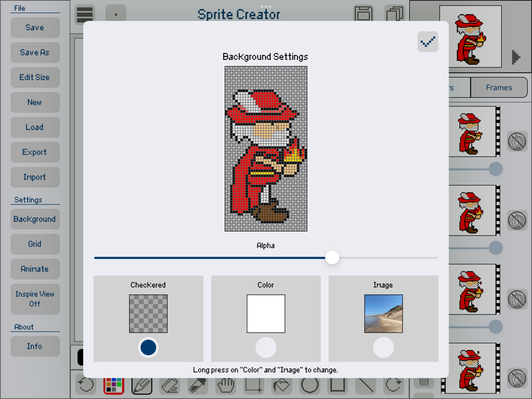Viewport: 532px width, 399px height.
Task: Select the eyedropper tool
Action: (x=197, y=386)
